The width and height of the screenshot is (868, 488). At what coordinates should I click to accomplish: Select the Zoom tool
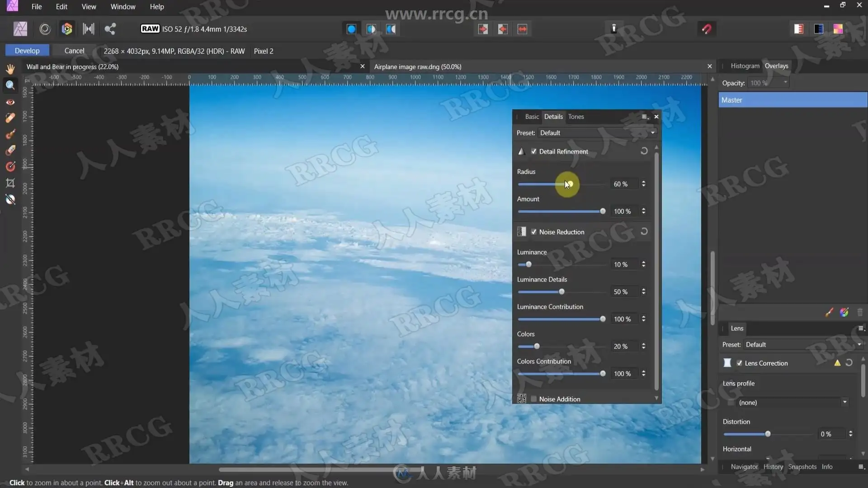[x=10, y=85]
